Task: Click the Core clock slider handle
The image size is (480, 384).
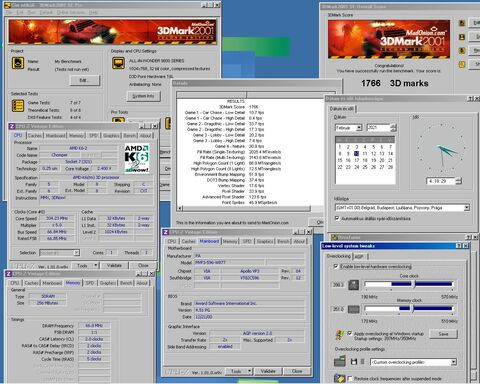Action: tap(414, 284)
